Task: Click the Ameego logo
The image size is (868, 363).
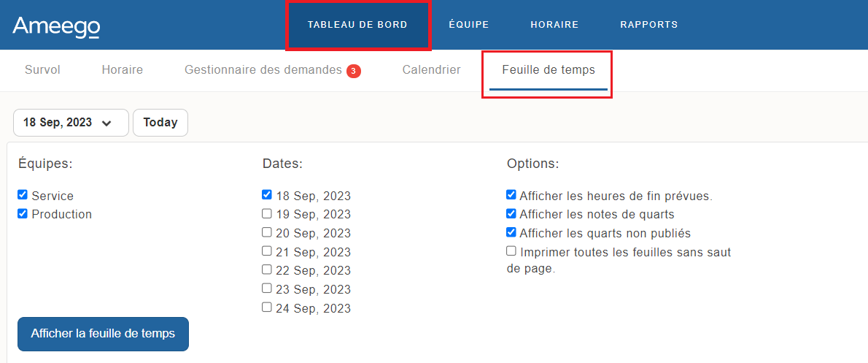Action: coord(56,26)
